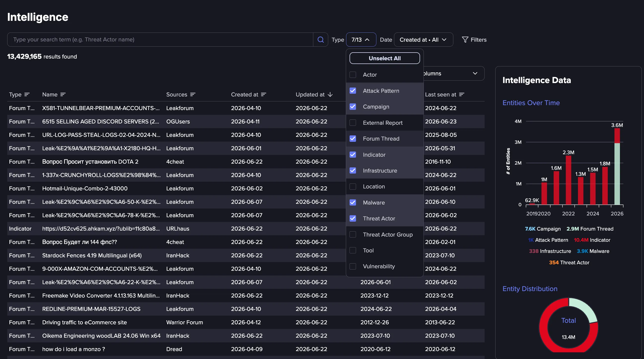Click the Unselect All button
This screenshot has width=644, height=359.
click(385, 58)
